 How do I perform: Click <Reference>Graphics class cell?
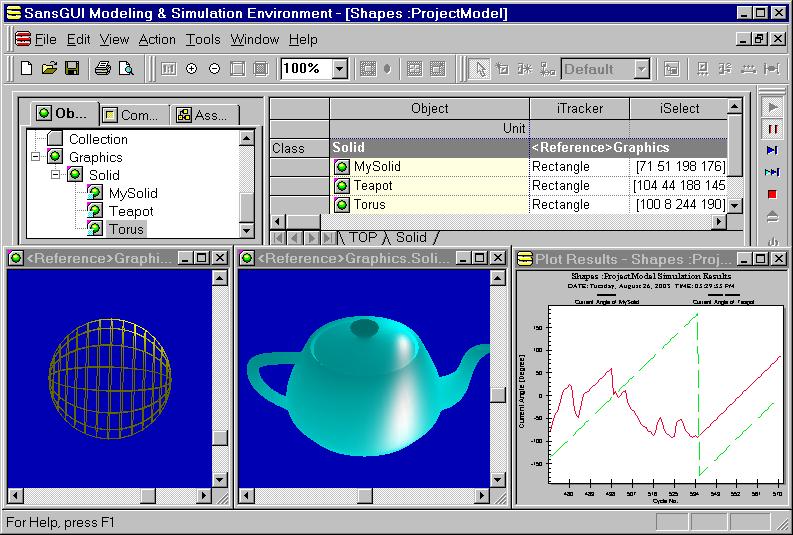pyautogui.click(x=628, y=148)
